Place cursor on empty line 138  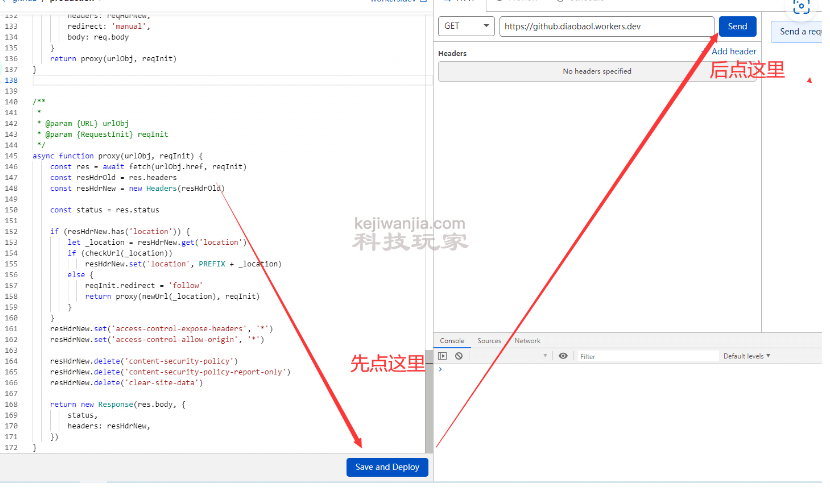coord(200,80)
